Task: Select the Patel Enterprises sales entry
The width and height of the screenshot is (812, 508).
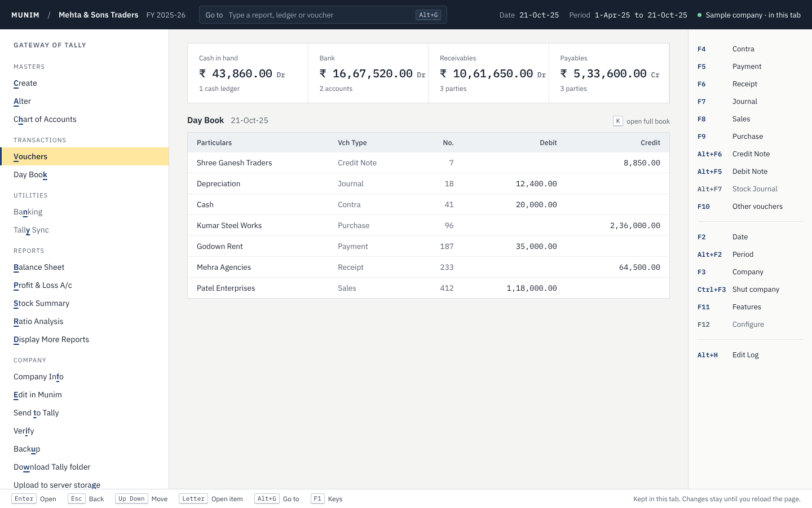Action: pyautogui.click(x=429, y=288)
